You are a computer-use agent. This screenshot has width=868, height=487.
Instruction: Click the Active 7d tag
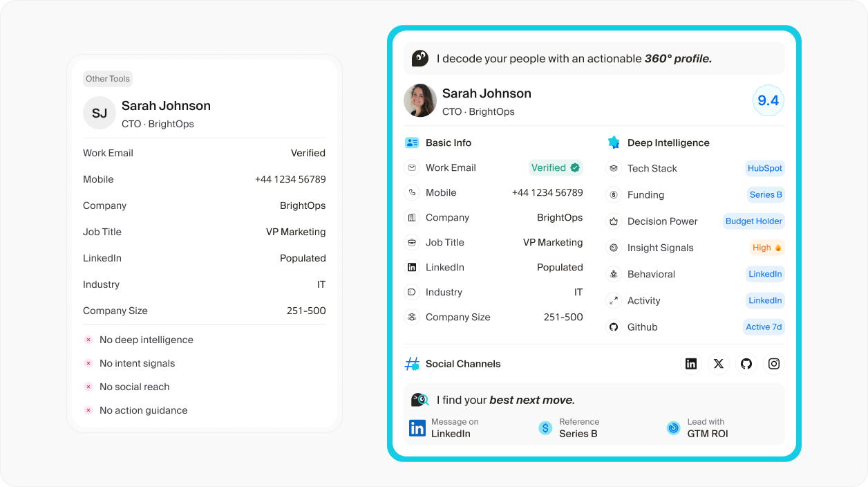[764, 327]
